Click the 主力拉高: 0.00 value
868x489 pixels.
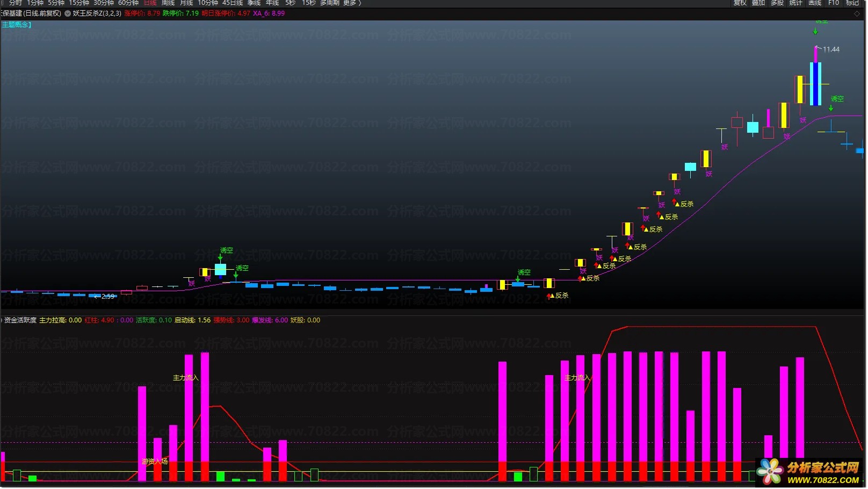coord(60,320)
